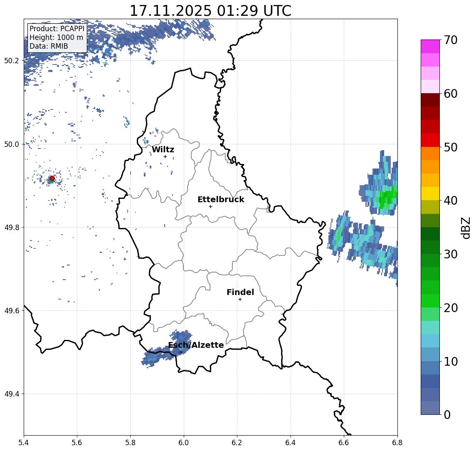Click the longitude label 6.8

coord(397,443)
